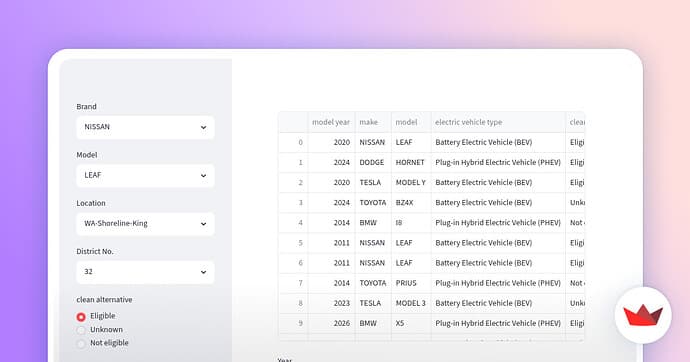Sort by the model column header
690x362 pixels.
point(411,122)
